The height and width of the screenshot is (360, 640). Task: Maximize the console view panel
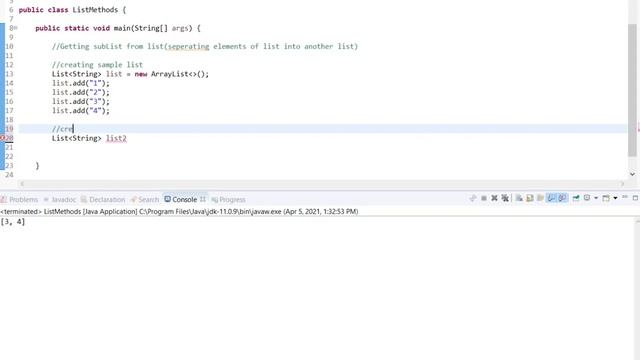635,198
